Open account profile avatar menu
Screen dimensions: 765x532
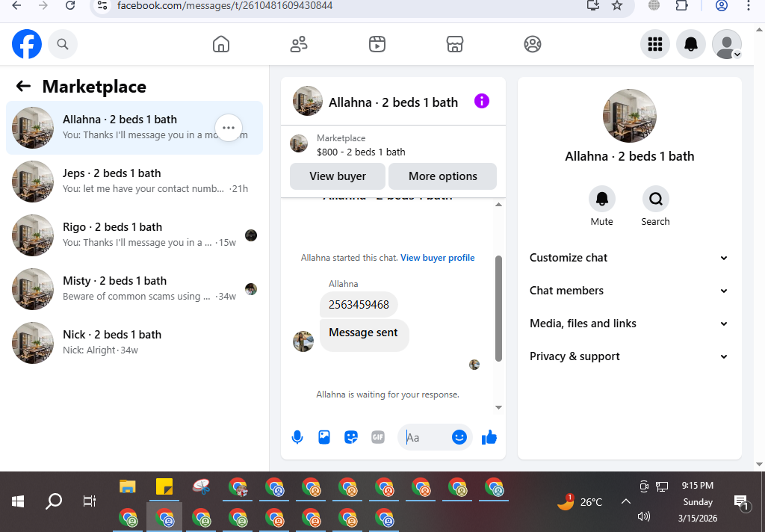tap(727, 44)
